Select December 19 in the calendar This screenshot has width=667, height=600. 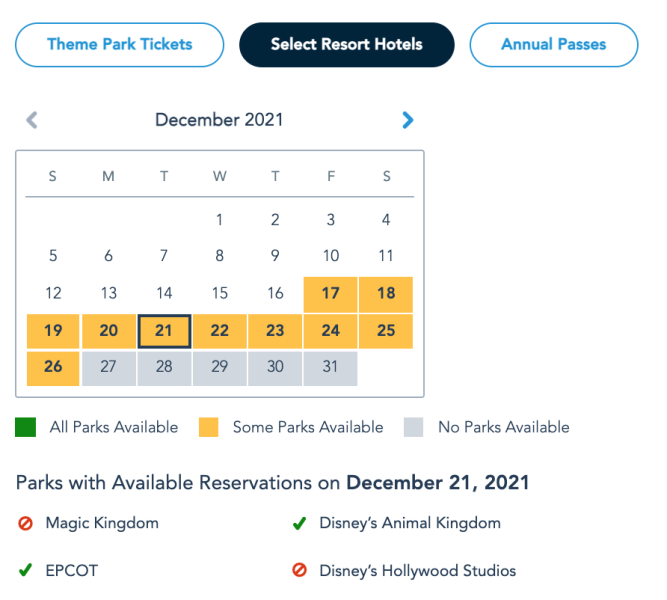pyautogui.click(x=54, y=331)
